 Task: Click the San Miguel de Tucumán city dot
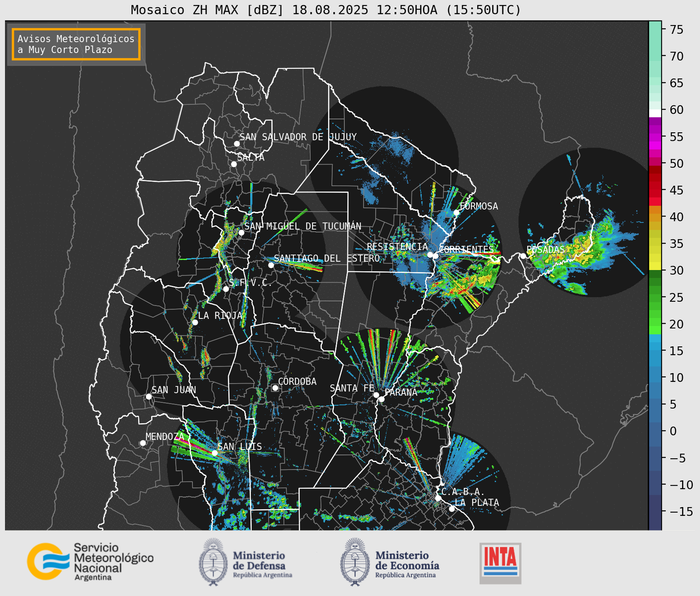point(241,232)
